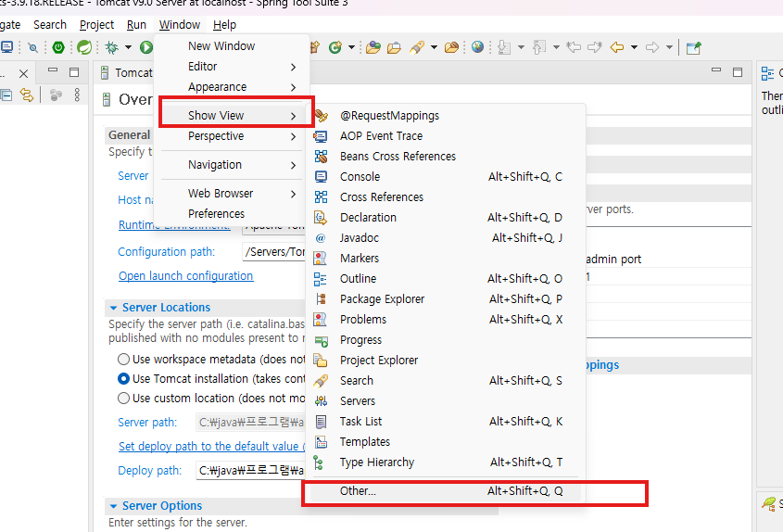Click Set deploy path to default value link
Image resolution: width=783 pixels, height=532 pixels.
211,446
